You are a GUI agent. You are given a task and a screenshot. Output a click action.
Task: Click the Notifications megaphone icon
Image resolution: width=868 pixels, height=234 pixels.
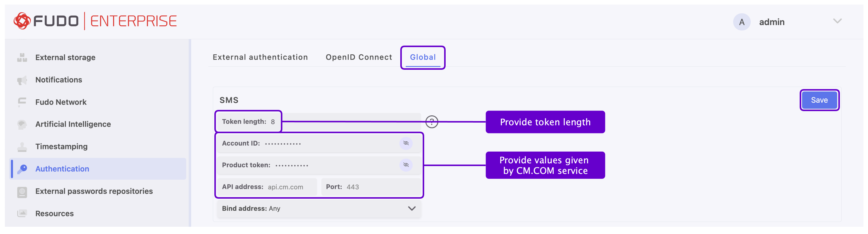(22, 80)
